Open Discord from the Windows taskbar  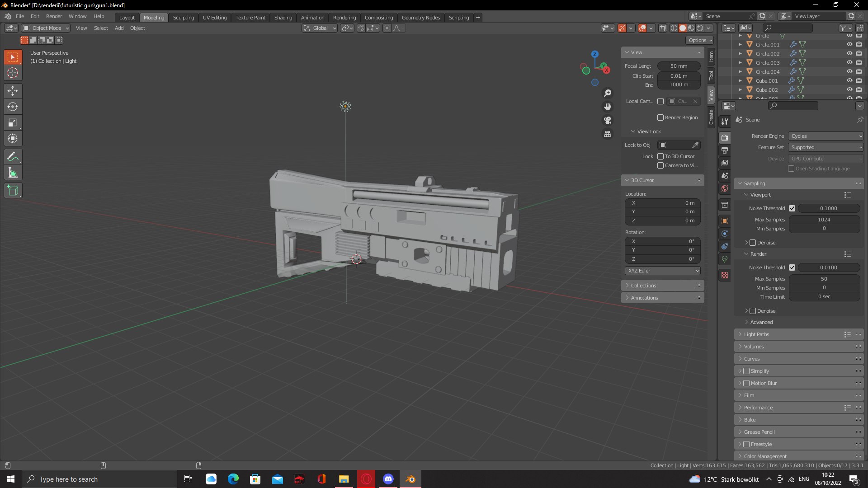pos(388,479)
